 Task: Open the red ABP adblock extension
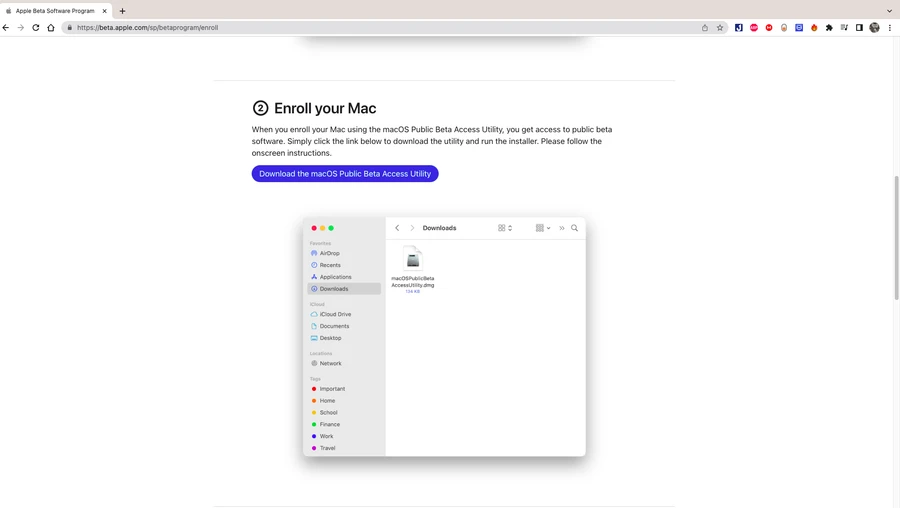(754, 28)
